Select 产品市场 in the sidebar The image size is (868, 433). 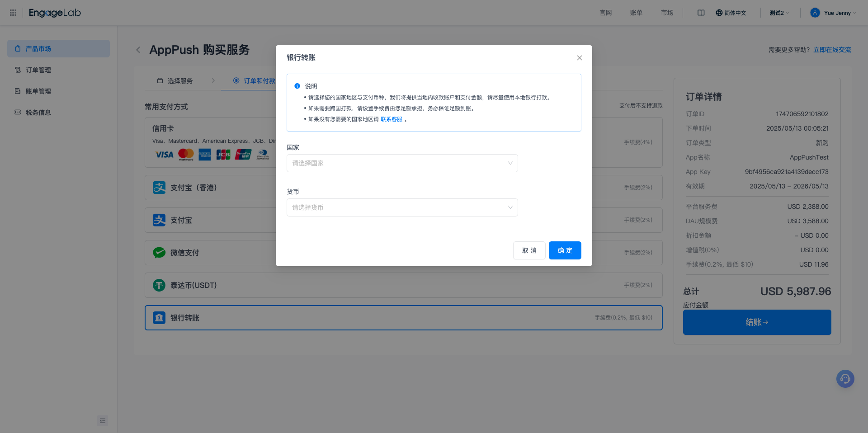pos(58,48)
